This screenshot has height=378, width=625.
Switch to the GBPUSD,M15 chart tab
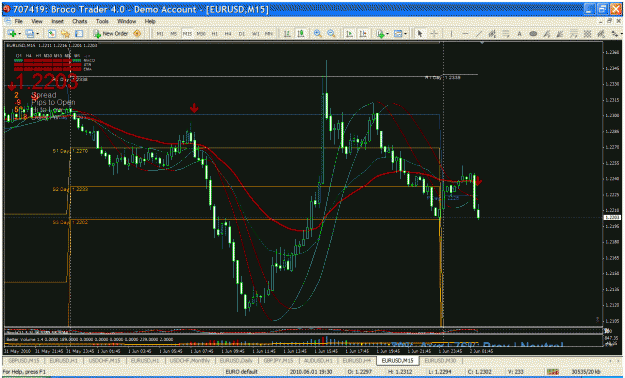tap(24, 360)
